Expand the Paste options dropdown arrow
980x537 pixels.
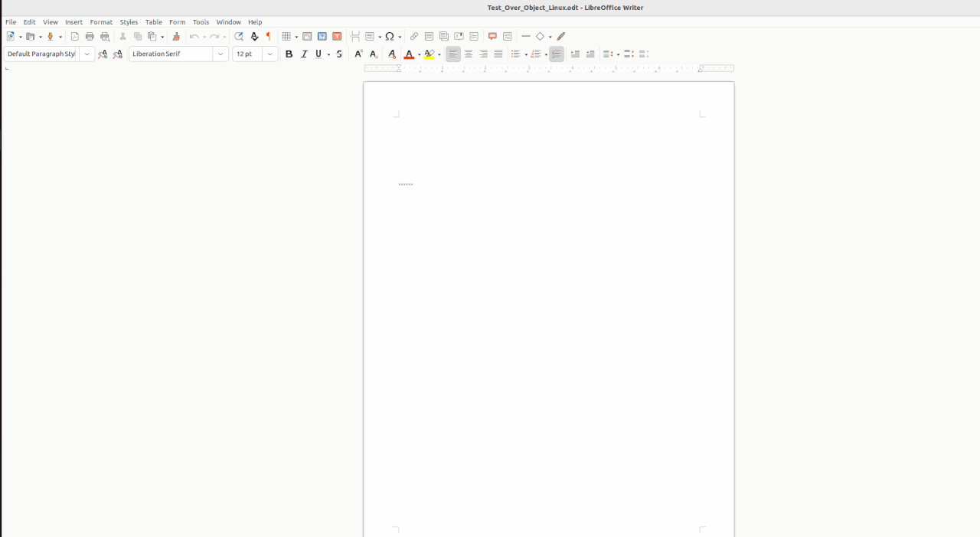point(163,37)
